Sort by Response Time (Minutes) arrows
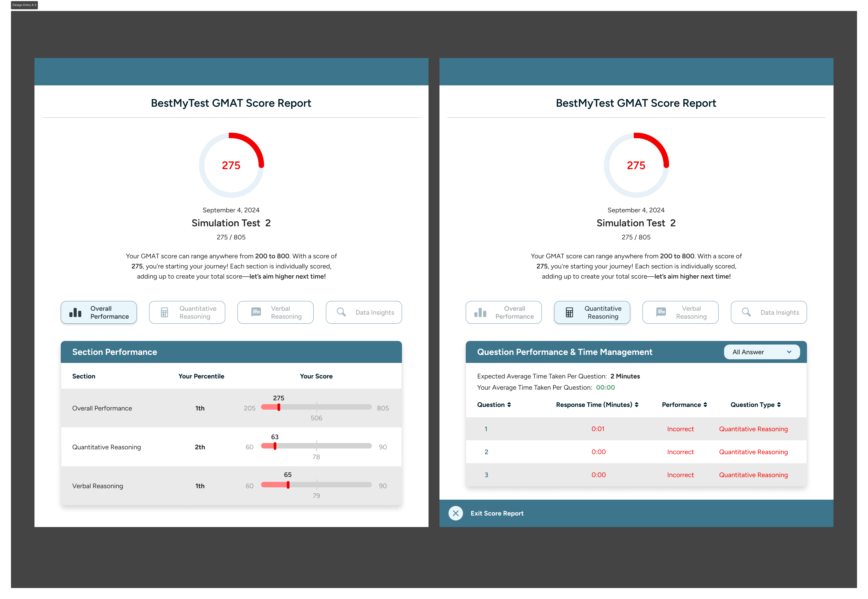Viewport: 868px width, 599px height. (636, 405)
